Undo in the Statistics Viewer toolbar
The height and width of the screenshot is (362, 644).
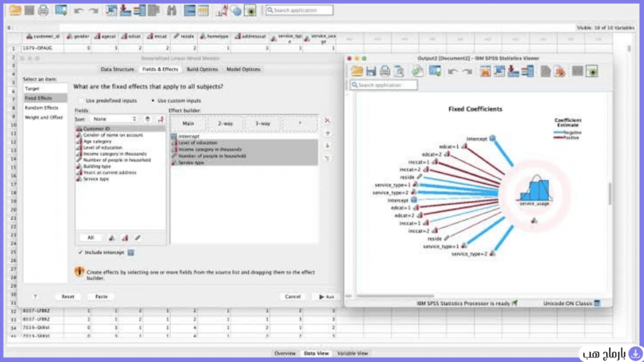(x=453, y=72)
